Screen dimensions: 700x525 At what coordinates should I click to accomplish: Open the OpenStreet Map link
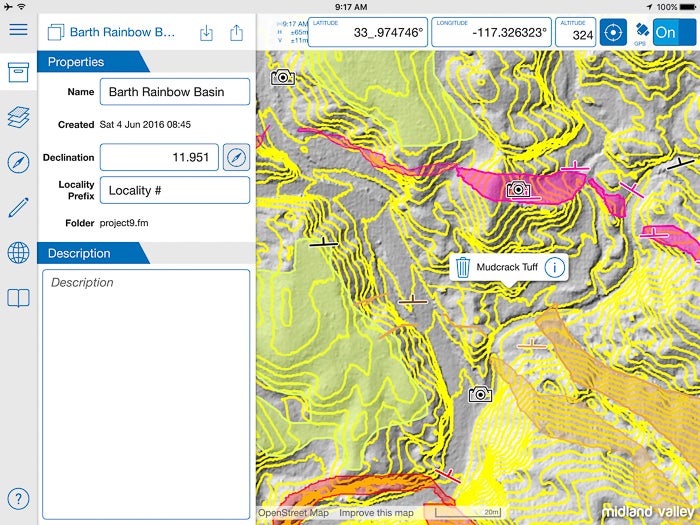coord(293,513)
